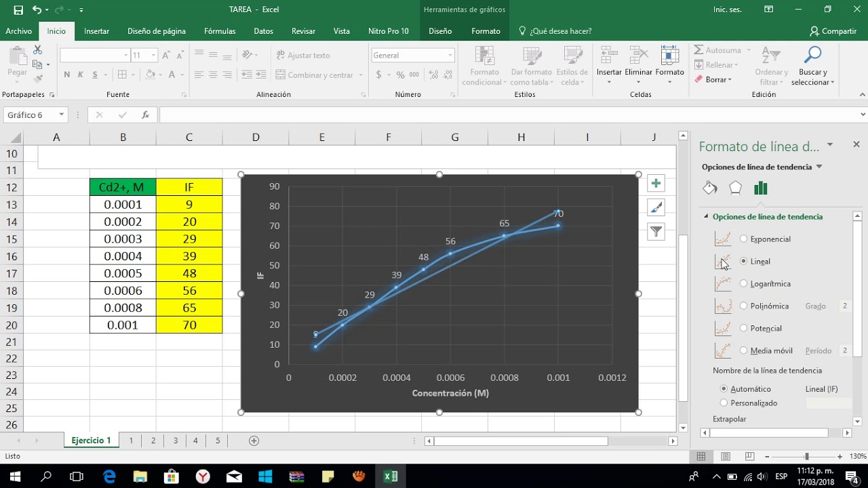Click the Buscar y seleccionar magnifier icon
The height and width of the screenshot is (488, 868).
point(812,56)
